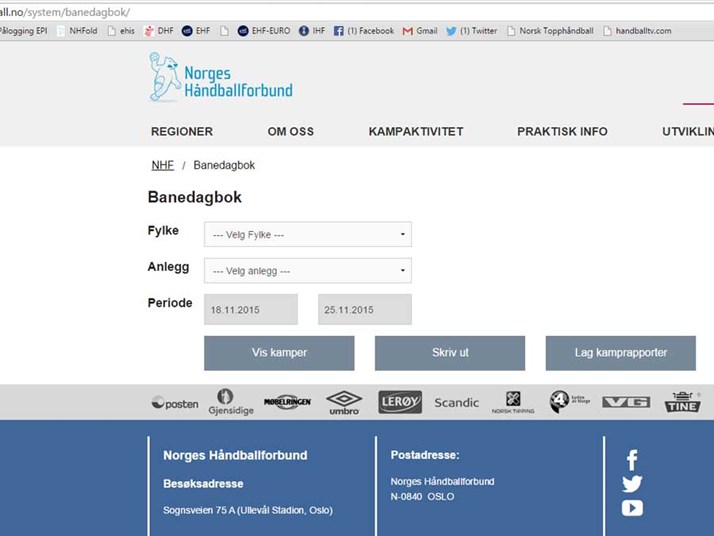
Task: Open the KAMPAKTIVITET menu
Action: pos(416,132)
